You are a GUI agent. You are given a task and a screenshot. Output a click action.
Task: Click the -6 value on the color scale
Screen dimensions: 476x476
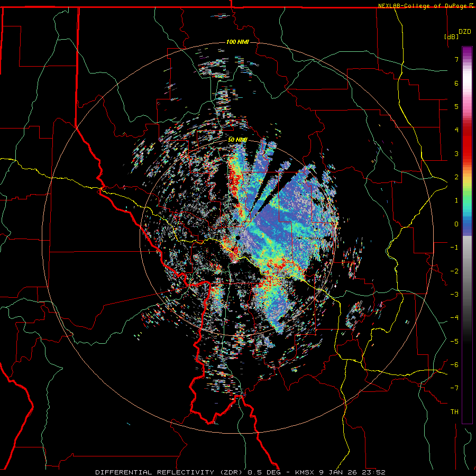(x=454, y=365)
